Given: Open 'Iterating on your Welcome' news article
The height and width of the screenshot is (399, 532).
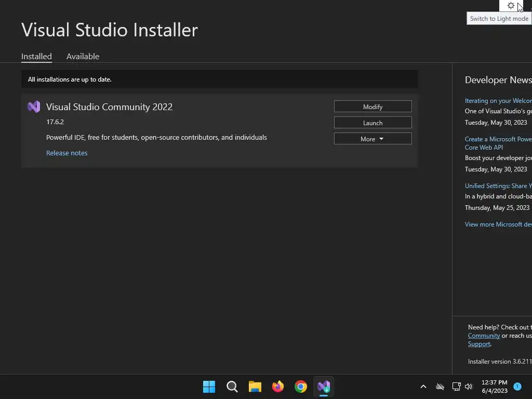Looking at the screenshot, I should 498,101.
